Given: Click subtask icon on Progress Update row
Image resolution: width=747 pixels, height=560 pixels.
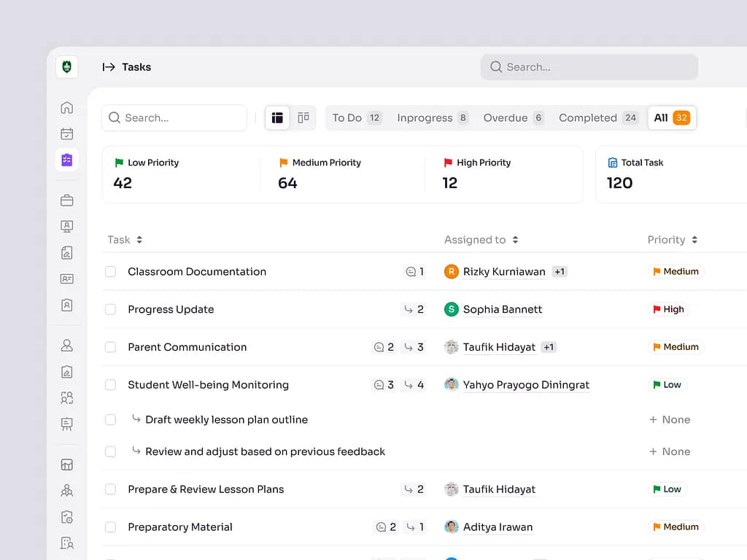Looking at the screenshot, I should [409, 309].
